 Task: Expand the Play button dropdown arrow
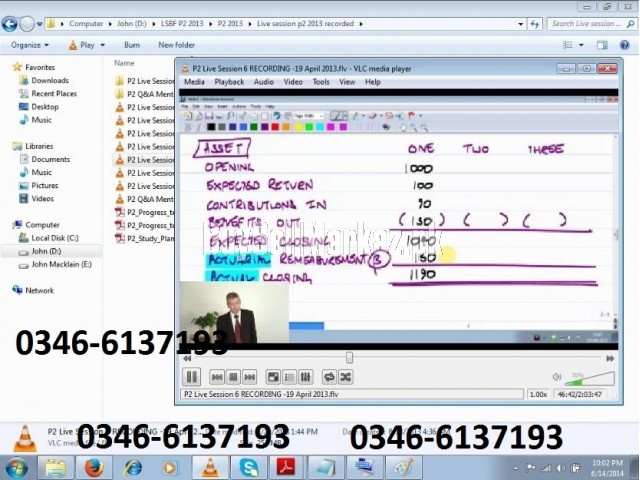point(103,45)
